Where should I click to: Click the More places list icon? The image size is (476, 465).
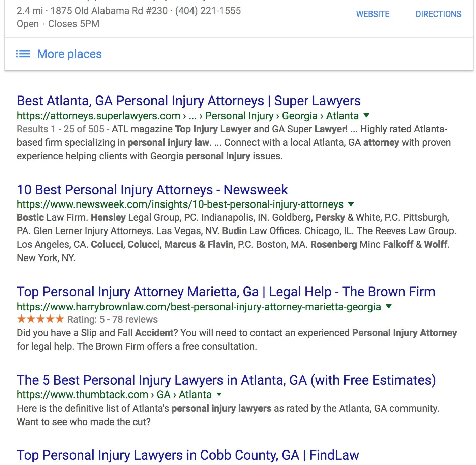[x=23, y=54]
